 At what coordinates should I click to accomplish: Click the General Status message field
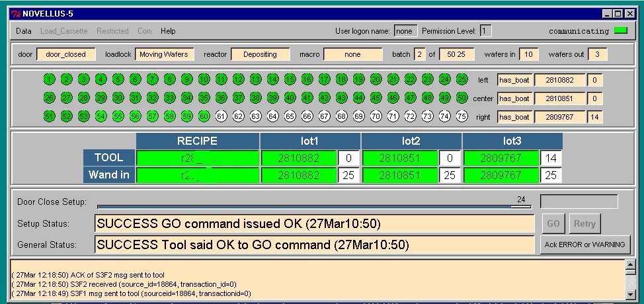314,245
